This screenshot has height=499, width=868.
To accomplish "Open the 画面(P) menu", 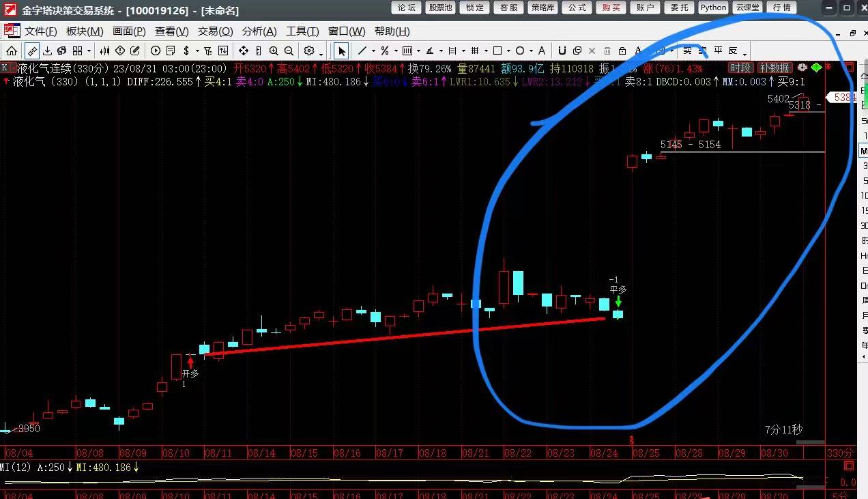I will click(x=129, y=31).
